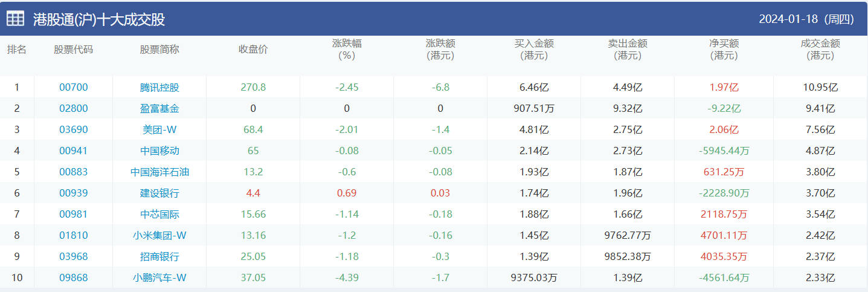Click the 涨跌幅 column header

[x=347, y=50]
